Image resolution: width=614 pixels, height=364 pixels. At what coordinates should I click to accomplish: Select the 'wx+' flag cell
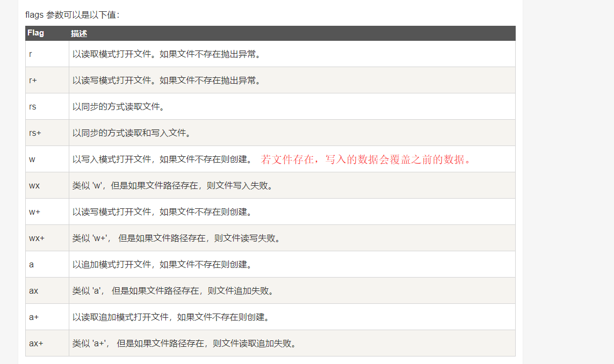coord(37,238)
